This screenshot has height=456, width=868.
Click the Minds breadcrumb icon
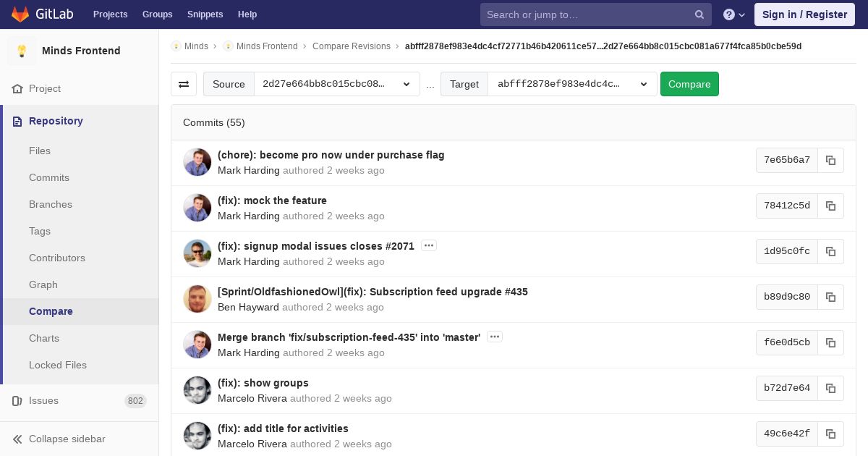pos(176,46)
